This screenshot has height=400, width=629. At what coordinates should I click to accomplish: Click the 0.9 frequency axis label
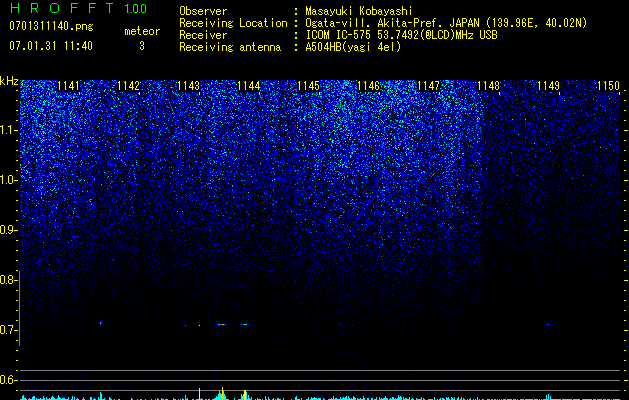[x=7, y=230]
